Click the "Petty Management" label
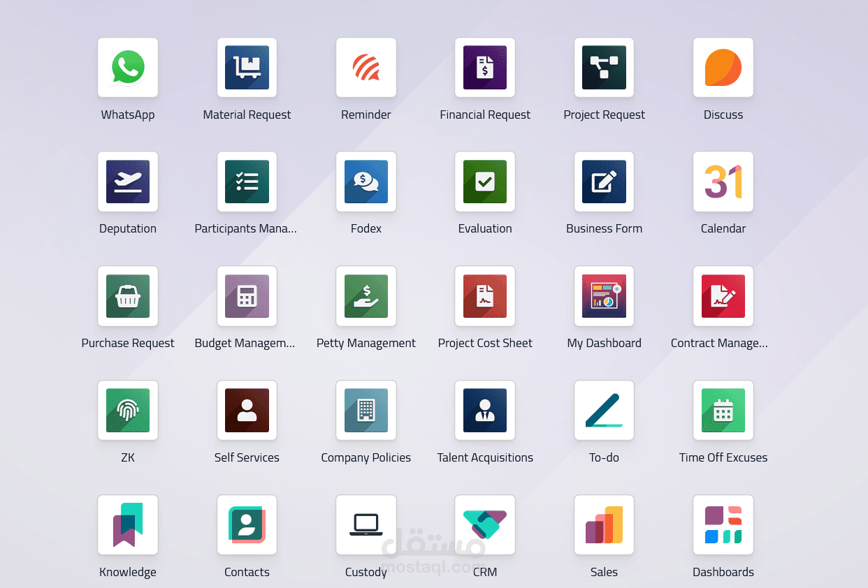The image size is (868, 588). click(366, 343)
